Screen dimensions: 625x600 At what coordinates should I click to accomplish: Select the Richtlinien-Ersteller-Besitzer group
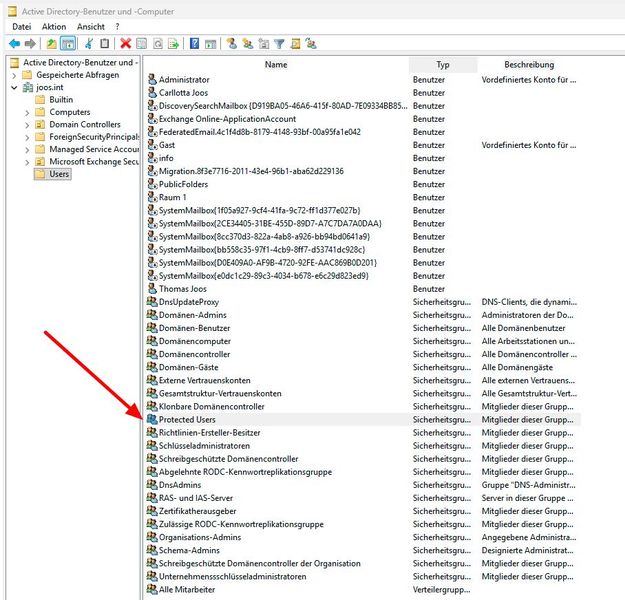[x=209, y=432]
